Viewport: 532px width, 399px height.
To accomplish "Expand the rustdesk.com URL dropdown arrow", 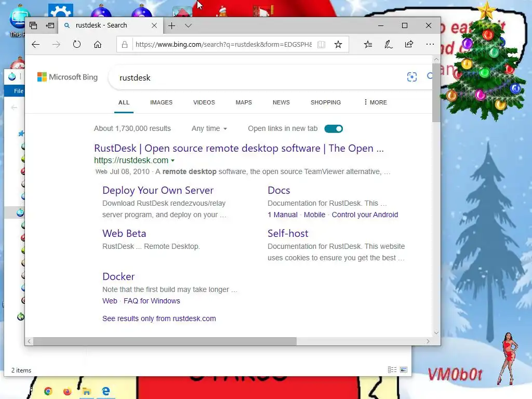I will [172, 161].
